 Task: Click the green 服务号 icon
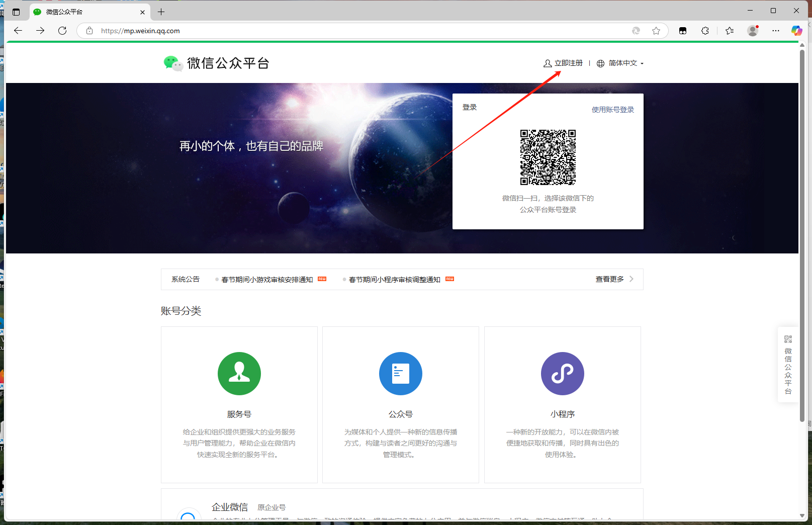[239, 374]
